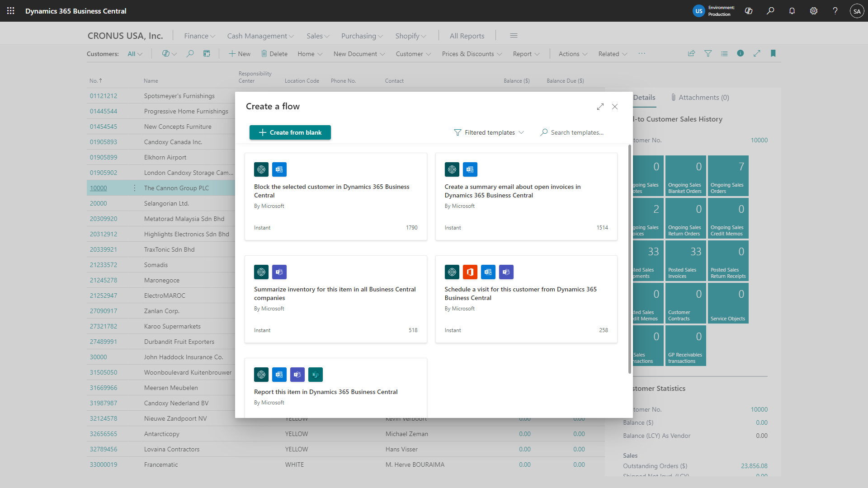Select the Block the selected customer template

click(335, 197)
